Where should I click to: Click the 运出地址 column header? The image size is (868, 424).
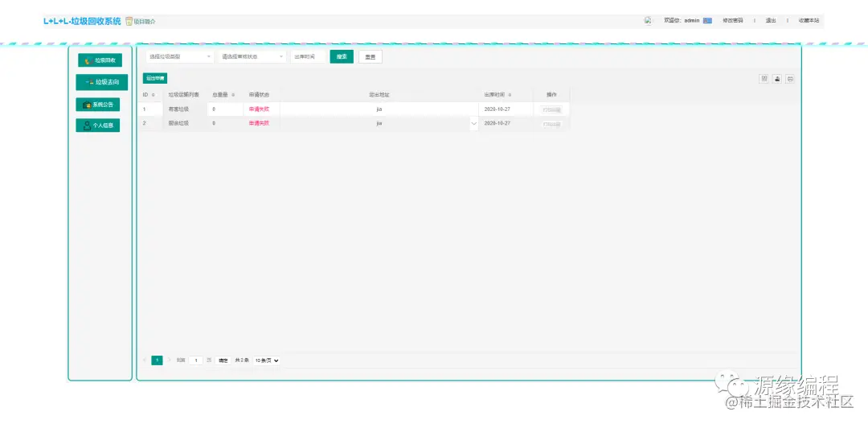pyautogui.click(x=379, y=95)
